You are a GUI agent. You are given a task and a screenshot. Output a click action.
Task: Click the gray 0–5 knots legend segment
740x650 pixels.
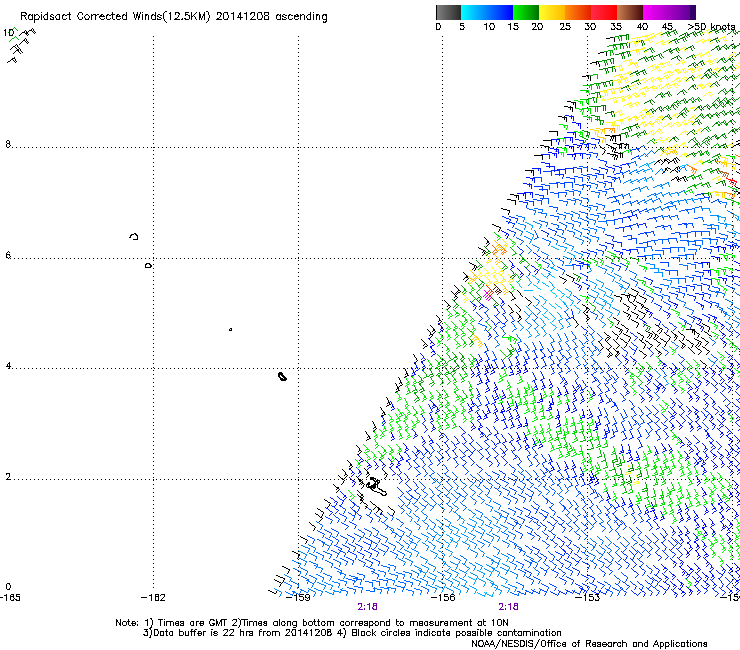[449, 12]
